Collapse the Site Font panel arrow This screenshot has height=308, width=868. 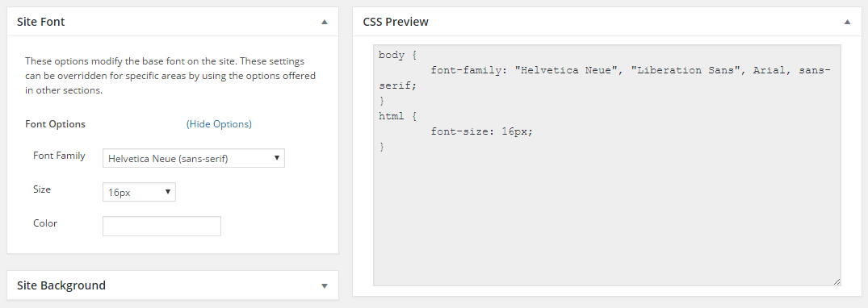pyautogui.click(x=325, y=22)
